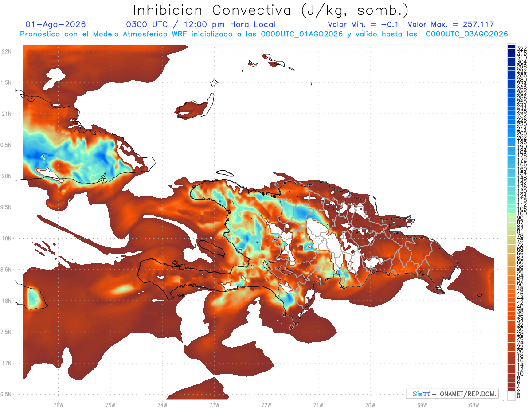Click the 70W longitude label

370,405
